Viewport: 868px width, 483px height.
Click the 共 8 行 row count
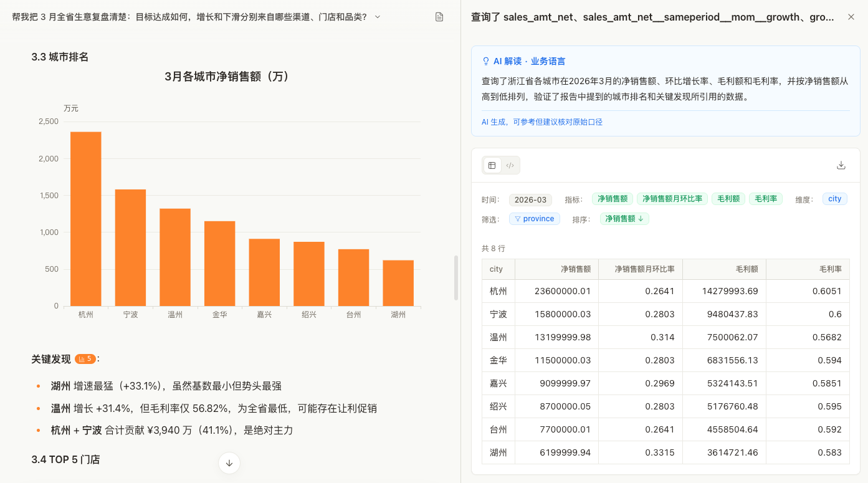coord(494,248)
